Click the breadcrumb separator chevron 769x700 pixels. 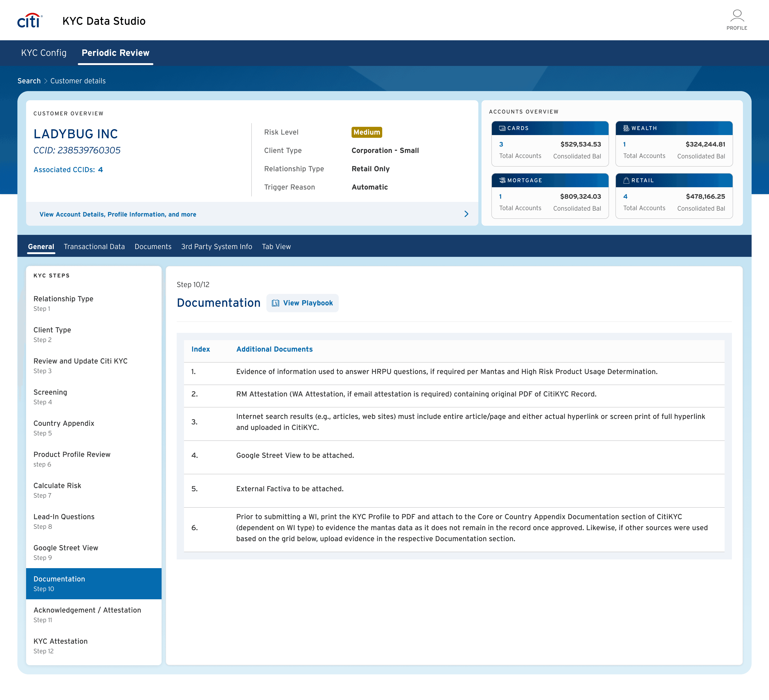click(x=45, y=81)
